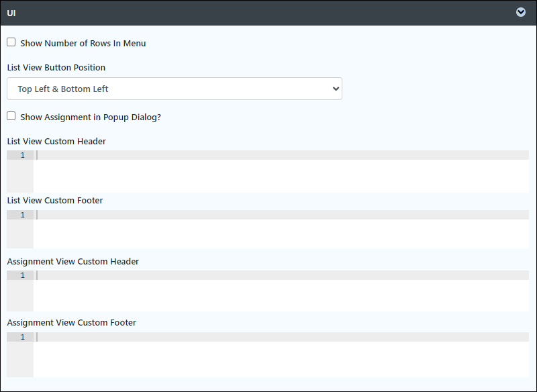Focus the List View Custom Footer code editor
Image resolution: width=537 pixels, height=392 pixels.
[281, 229]
